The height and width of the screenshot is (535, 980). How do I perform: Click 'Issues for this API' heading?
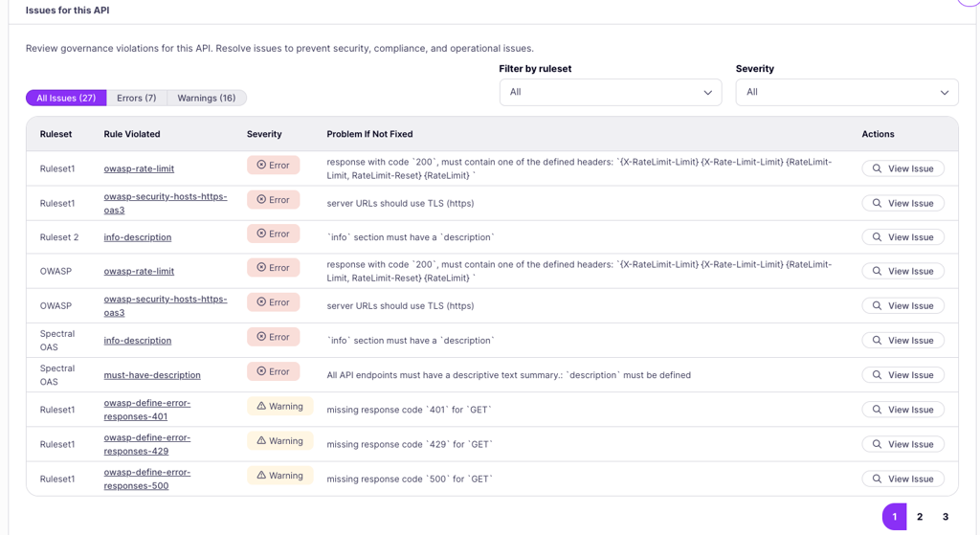pos(68,11)
